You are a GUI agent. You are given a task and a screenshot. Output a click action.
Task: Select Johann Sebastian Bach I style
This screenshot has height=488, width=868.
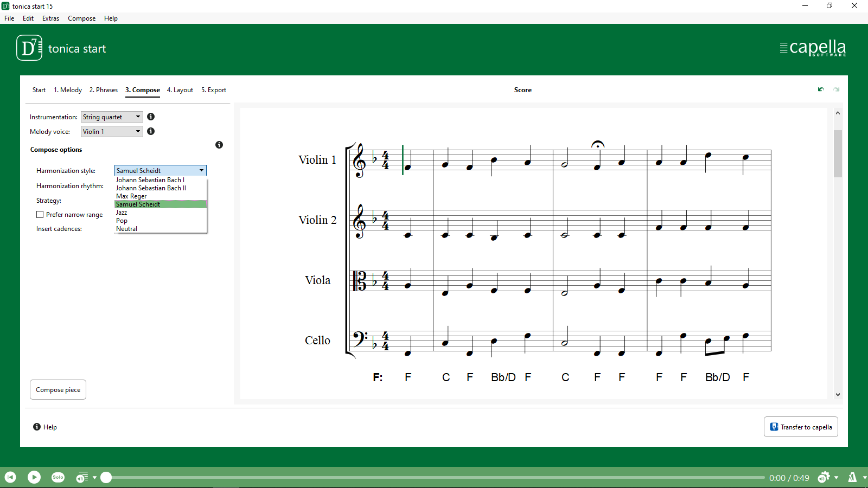click(x=161, y=180)
